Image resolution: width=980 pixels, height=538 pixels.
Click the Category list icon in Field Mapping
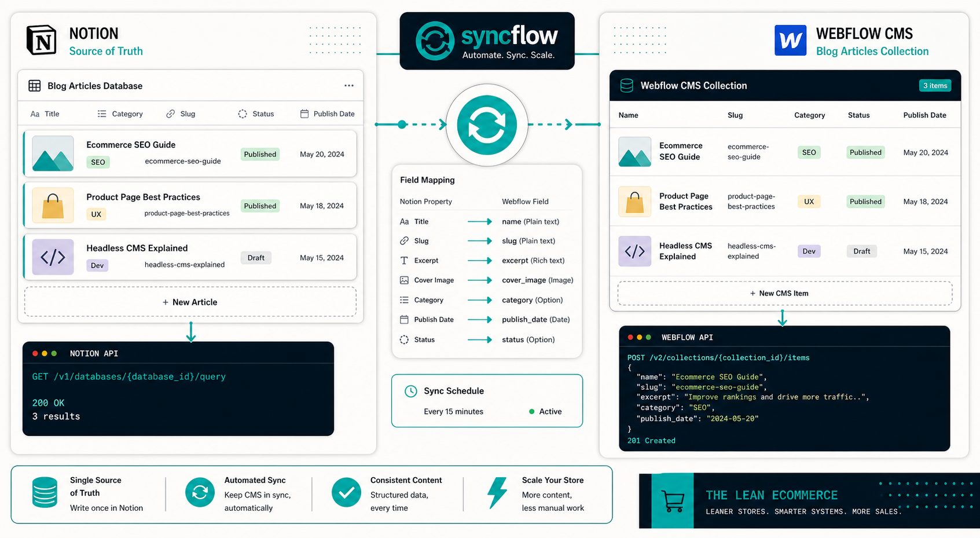click(x=404, y=300)
